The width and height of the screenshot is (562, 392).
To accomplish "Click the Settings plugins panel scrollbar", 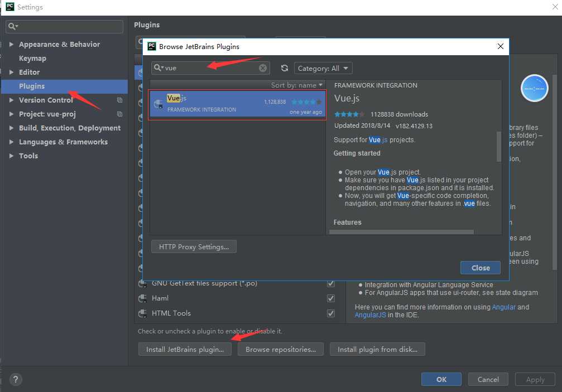I will tap(555, 172).
